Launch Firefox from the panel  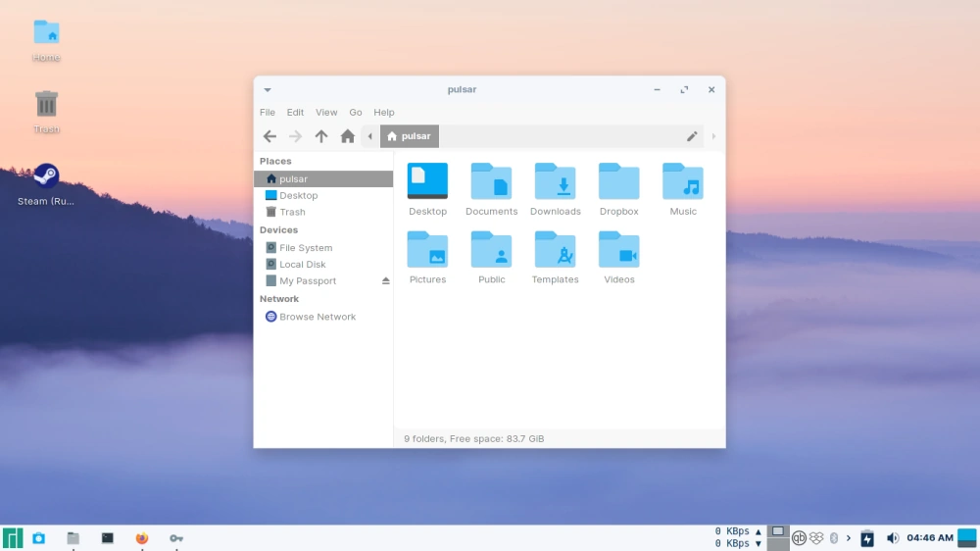[142, 538]
